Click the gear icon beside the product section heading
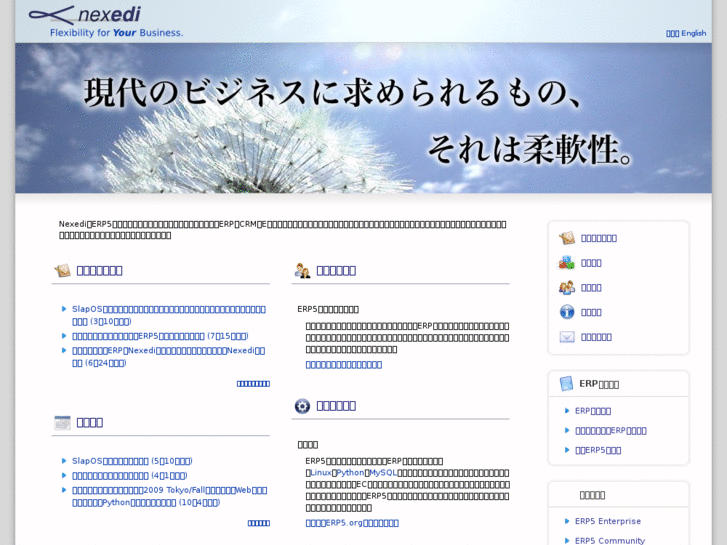Image resolution: width=727 pixels, height=545 pixels. click(302, 406)
